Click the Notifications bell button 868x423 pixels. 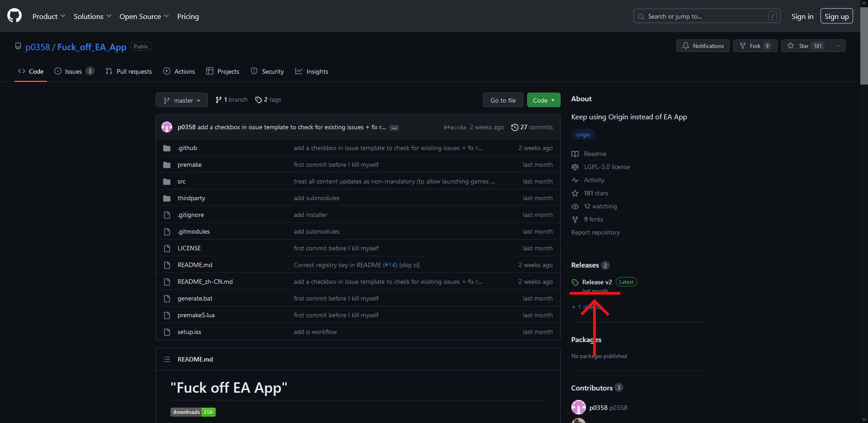click(x=703, y=46)
